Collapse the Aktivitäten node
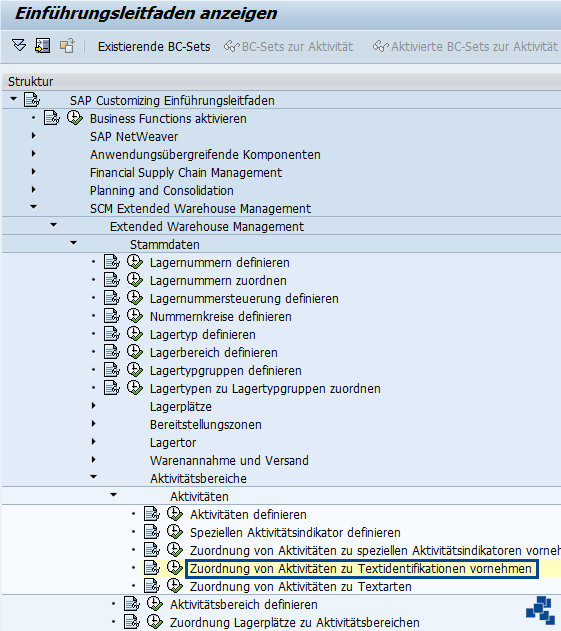 [x=114, y=495]
